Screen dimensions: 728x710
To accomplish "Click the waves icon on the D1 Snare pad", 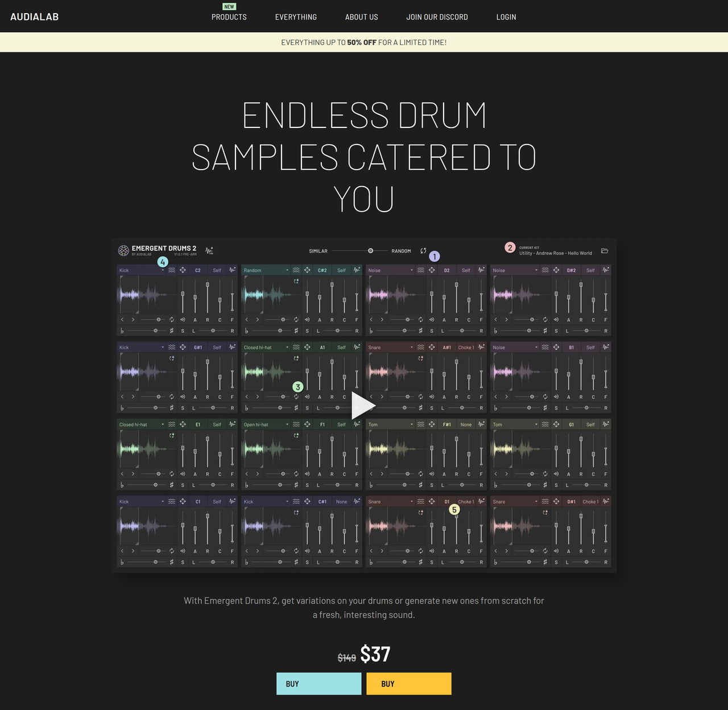I will click(x=421, y=501).
